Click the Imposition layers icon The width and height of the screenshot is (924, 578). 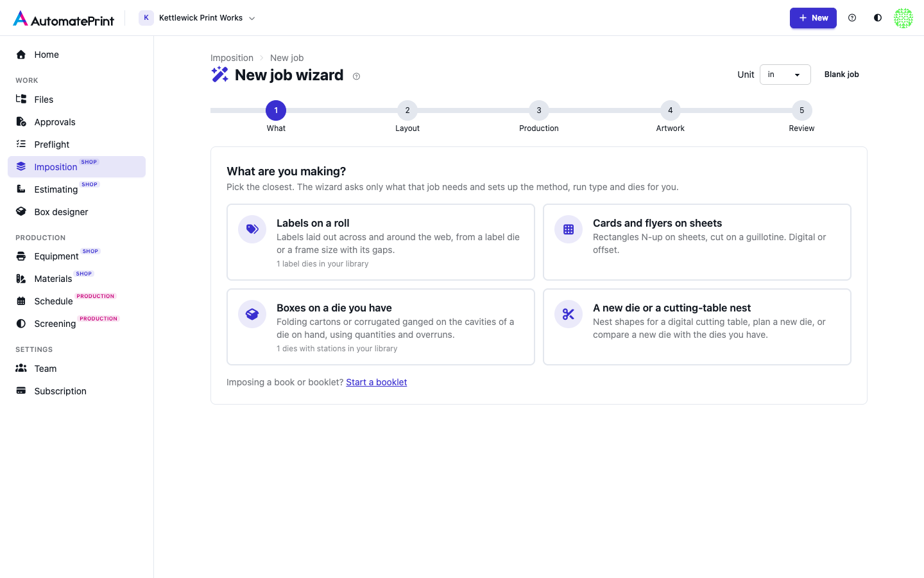pos(21,166)
